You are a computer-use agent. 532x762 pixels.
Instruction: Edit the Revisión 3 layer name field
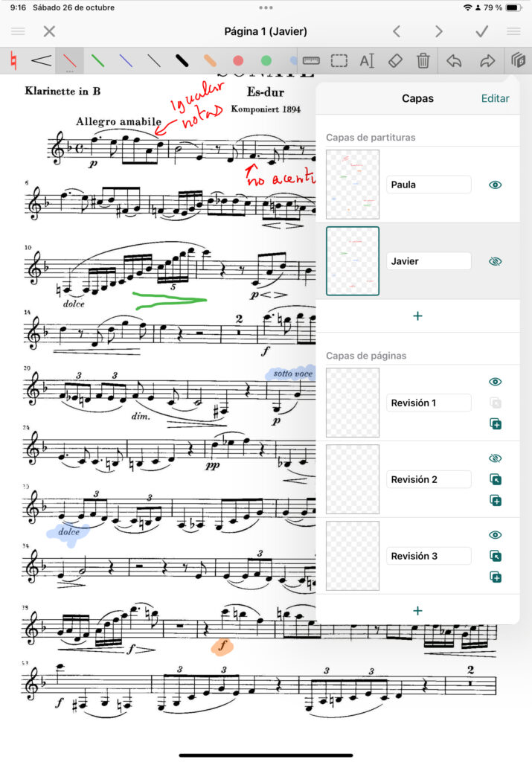click(429, 556)
